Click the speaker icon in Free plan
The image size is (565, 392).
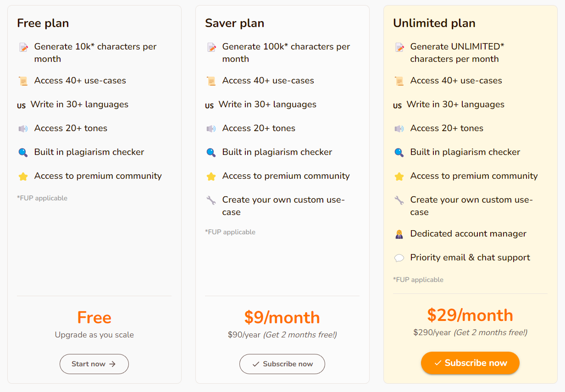coord(23,129)
